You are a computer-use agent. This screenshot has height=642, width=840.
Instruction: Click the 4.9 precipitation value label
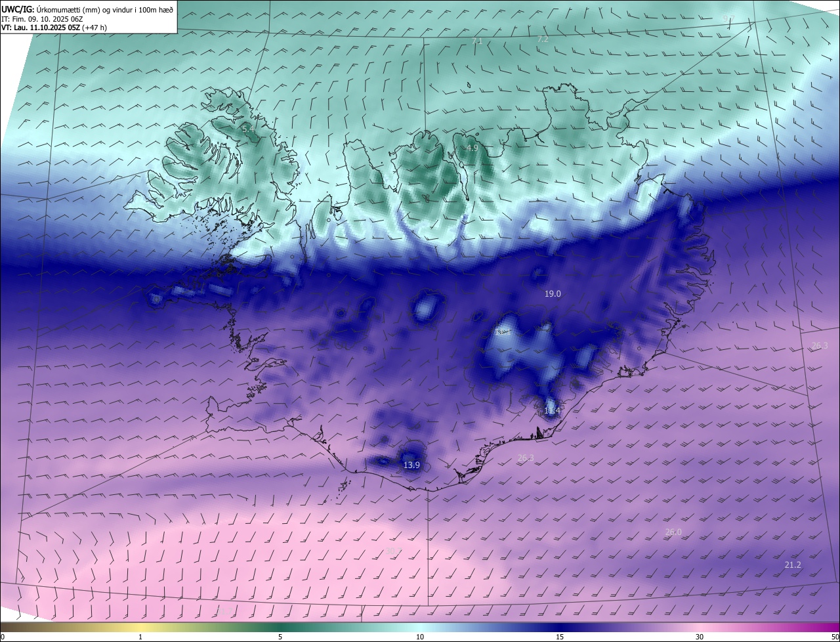pyautogui.click(x=472, y=148)
